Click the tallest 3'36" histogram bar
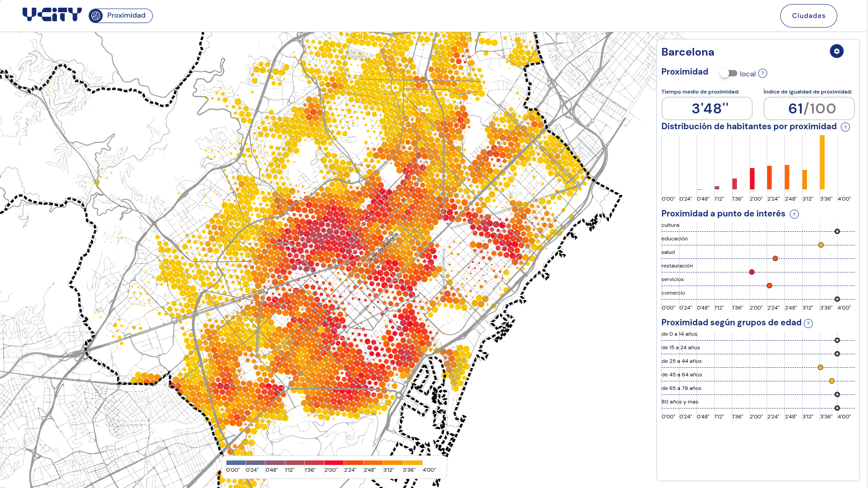The width and height of the screenshot is (868, 488). [822, 162]
